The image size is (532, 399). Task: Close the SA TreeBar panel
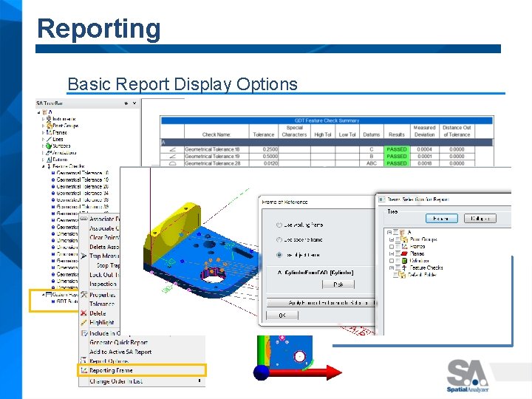pyautogui.click(x=134, y=103)
